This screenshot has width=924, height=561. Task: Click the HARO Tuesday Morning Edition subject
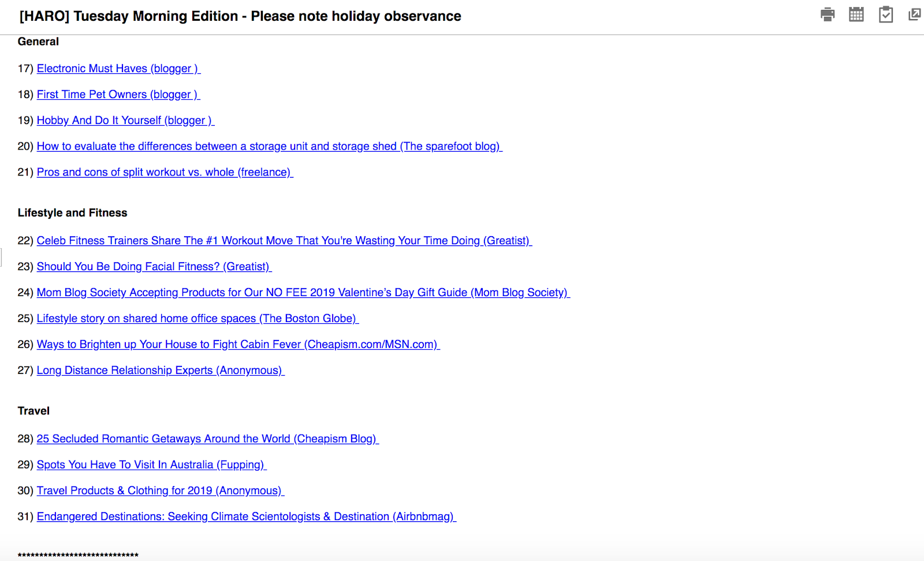coord(240,16)
